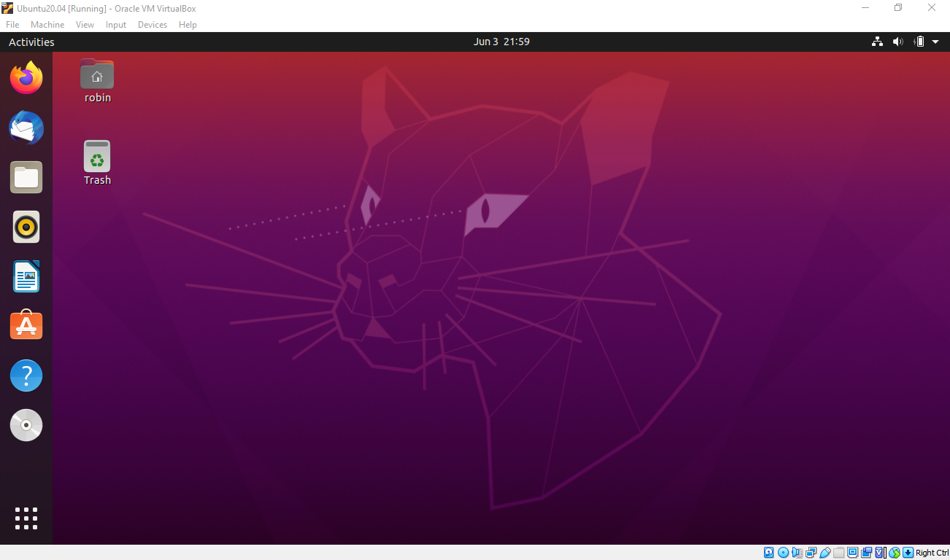Image resolution: width=950 pixels, height=560 pixels.
Task: Click the VirtualBox window title bar icon
Action: 7,8
